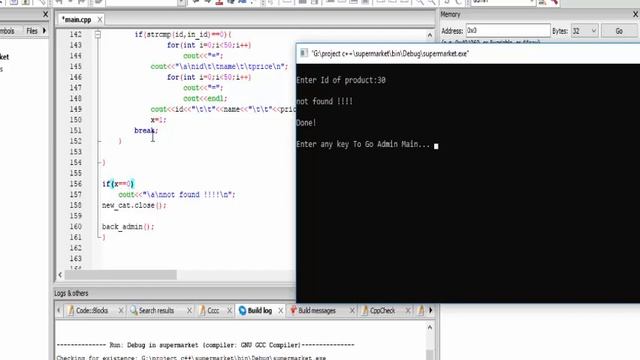Screen dimensions: 640x360
Task: Click 'back_admin();' on line 160
Action: click(128, 227)
